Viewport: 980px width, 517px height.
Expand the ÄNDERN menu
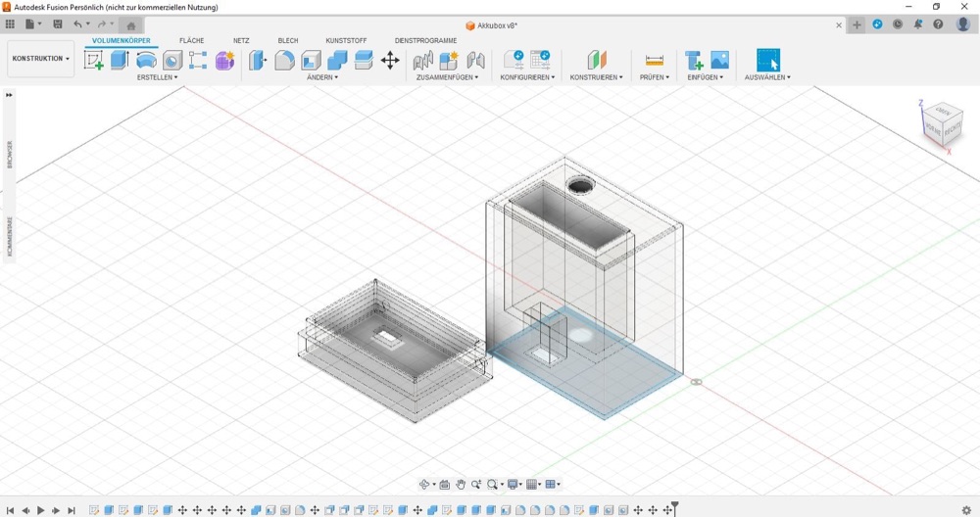click(x=322, y=77)
